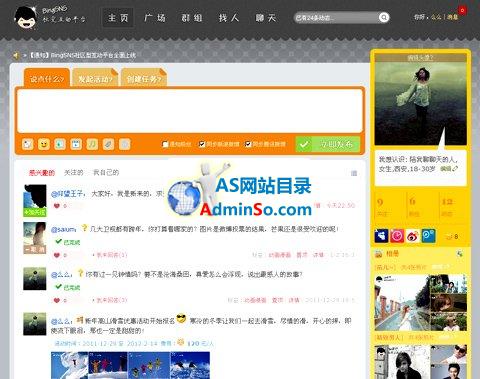Like the love-at-first-sight post heart icon
The image size is (480, 379).
click(x=57, y=300)
